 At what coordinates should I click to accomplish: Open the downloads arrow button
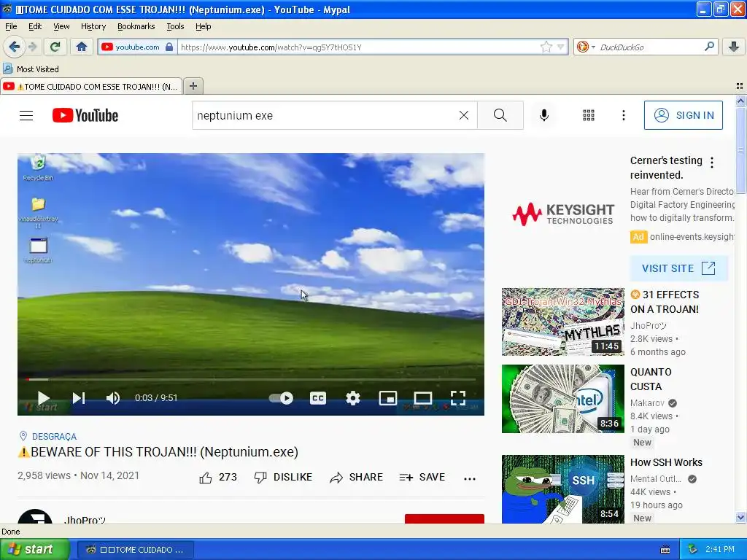(734, 47)
